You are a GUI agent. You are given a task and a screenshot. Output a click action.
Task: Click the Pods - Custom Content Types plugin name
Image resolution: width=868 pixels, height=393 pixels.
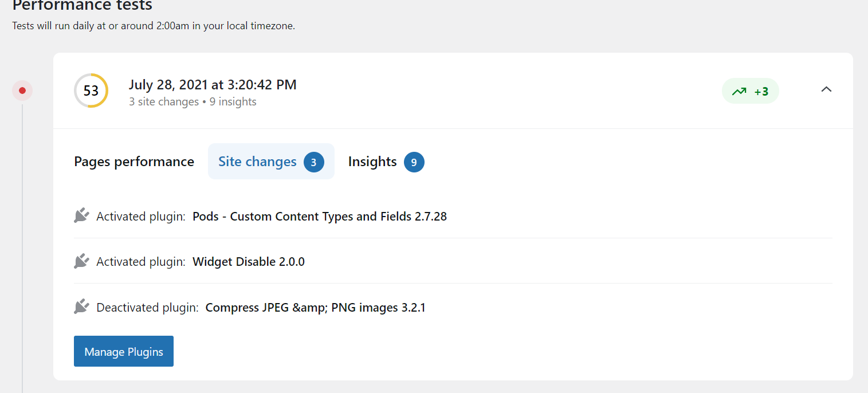click(x=319, y=217)
